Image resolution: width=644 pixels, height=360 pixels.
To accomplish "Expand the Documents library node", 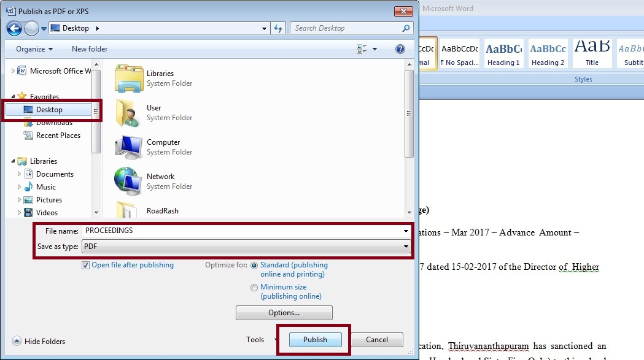I will 19,174.
